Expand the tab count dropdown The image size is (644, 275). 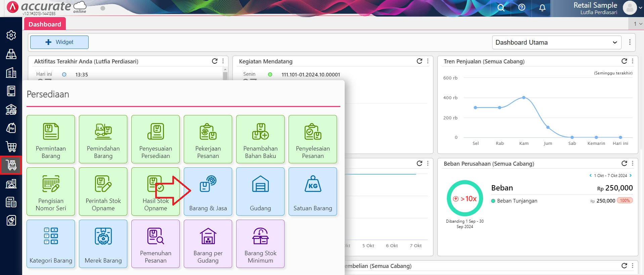pos(637,24)
